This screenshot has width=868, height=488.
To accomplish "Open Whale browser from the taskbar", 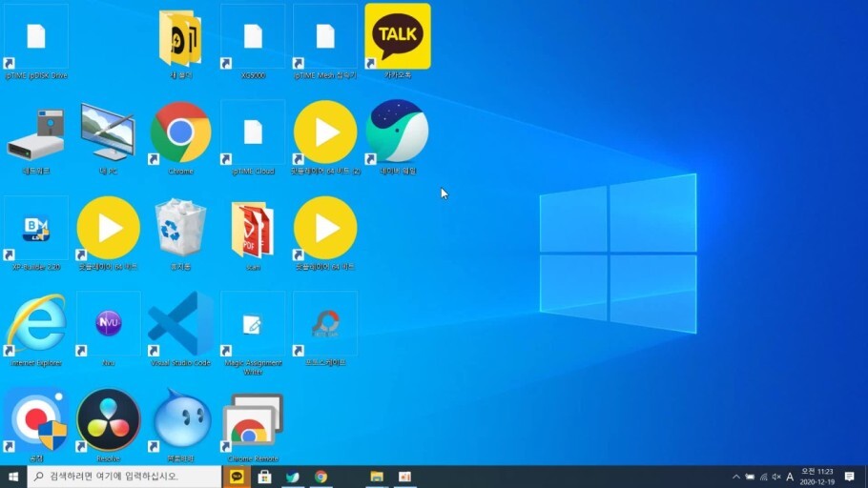I will tap(293, 477).
